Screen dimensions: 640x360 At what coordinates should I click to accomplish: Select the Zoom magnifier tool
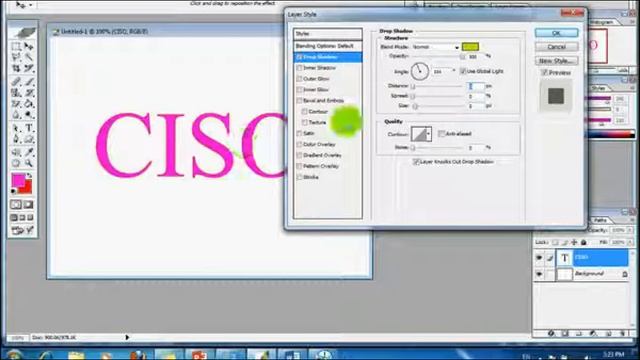click(29, 163)
